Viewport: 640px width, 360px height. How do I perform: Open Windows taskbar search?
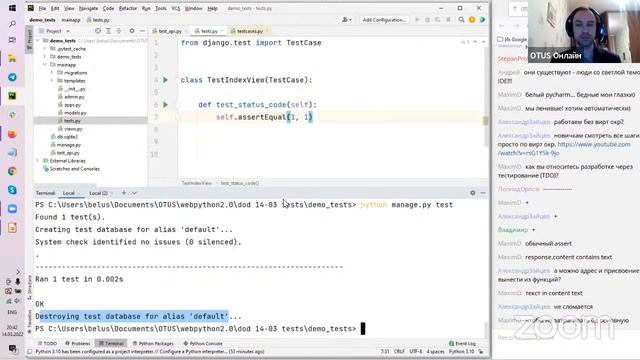(x=12, y=24)
